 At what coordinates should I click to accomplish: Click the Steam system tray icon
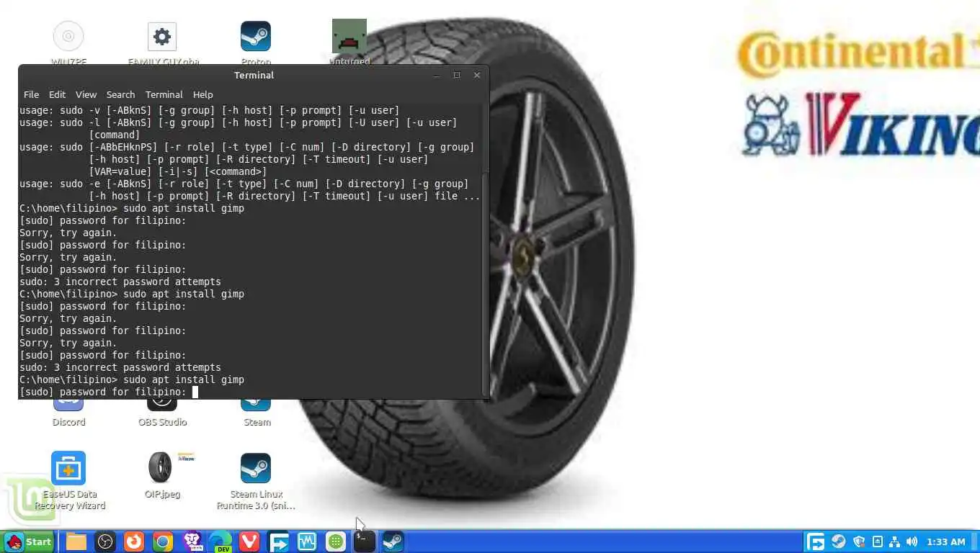pos(839,541)
